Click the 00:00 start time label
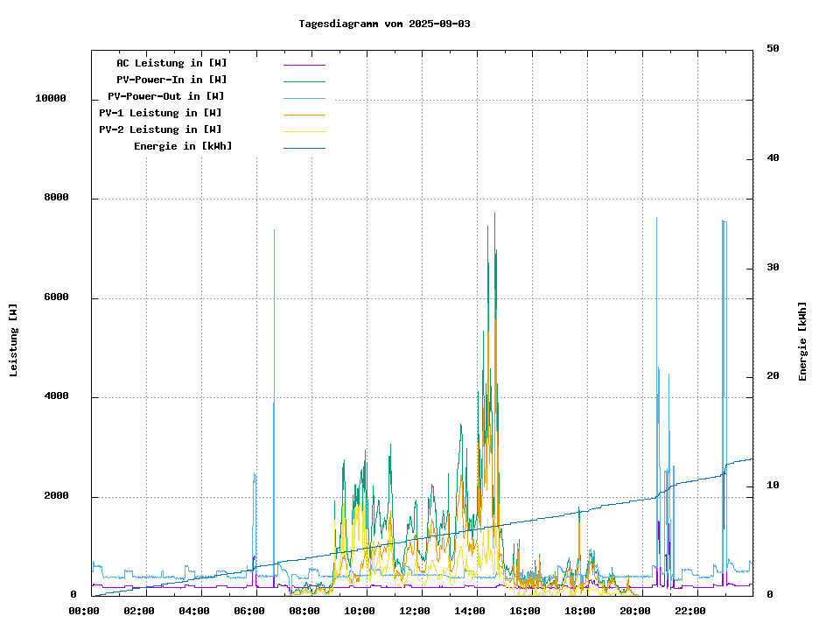This screenshot has width=840, height=630. pyautogui.click(x=83, y=611)
